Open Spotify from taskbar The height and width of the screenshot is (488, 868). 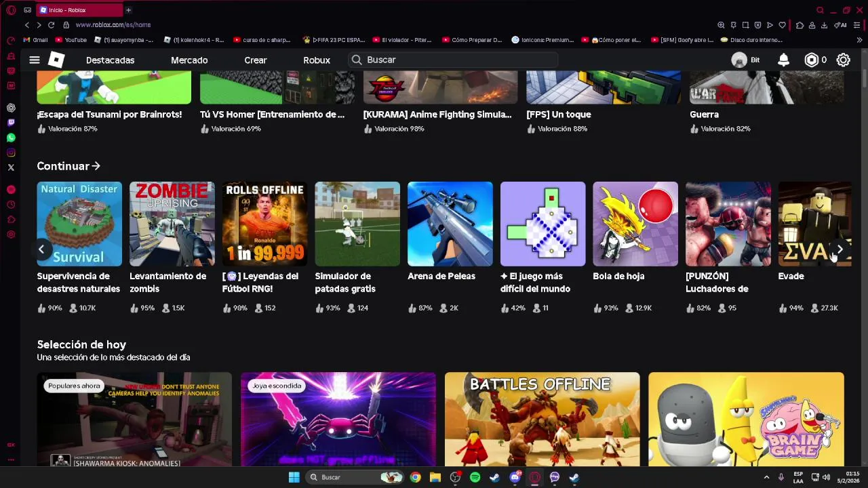point(475,477)
